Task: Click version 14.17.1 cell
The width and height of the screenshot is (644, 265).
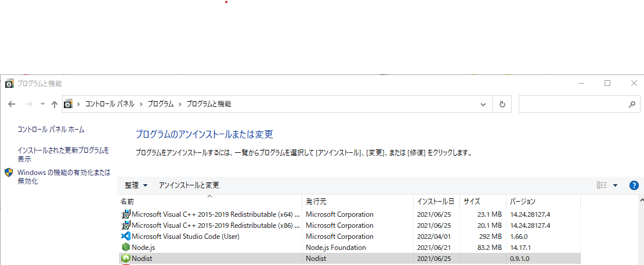Action: tap(521, 248)
